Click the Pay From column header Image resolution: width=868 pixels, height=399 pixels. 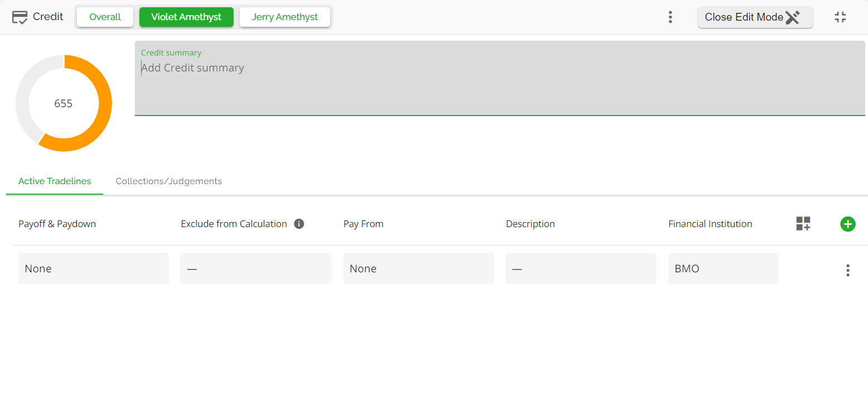point(363,224)
